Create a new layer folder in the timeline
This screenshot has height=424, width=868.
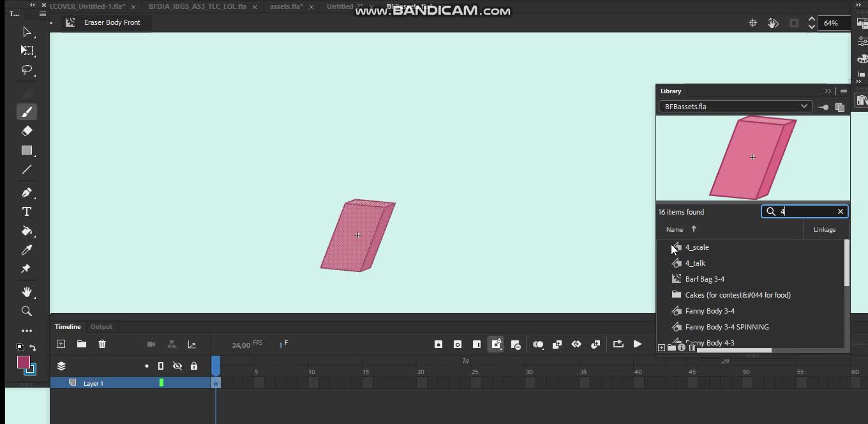(x=82, y=344)
